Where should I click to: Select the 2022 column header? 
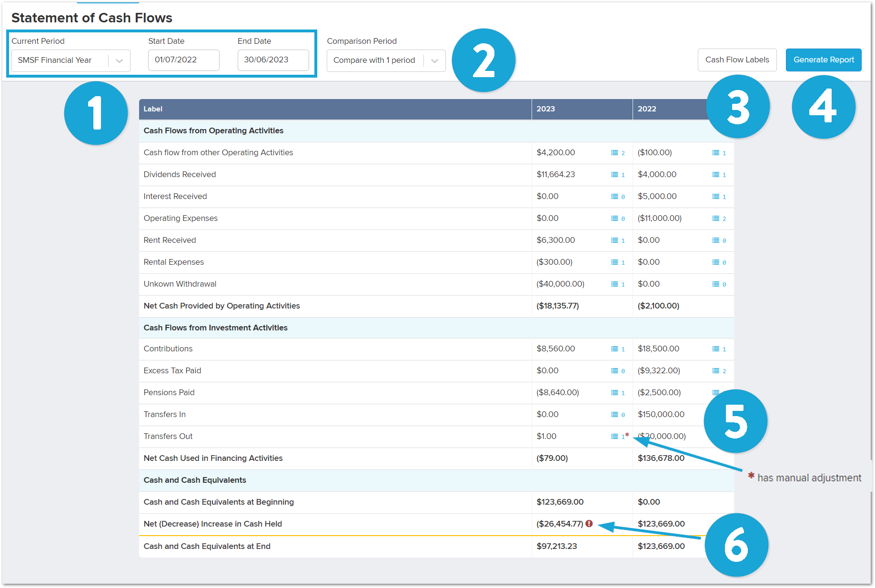pyautogui.click(x=683, y=109)
